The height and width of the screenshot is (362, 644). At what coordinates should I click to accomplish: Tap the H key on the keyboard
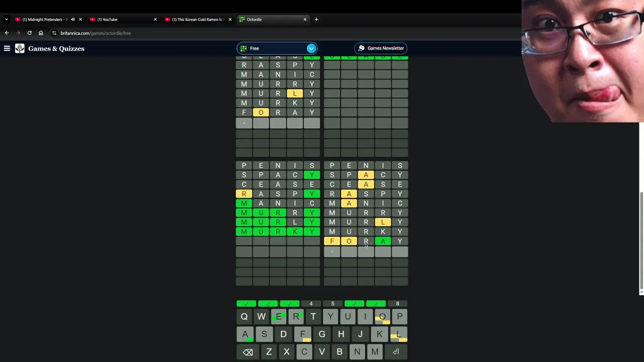(x=341, y=334)
